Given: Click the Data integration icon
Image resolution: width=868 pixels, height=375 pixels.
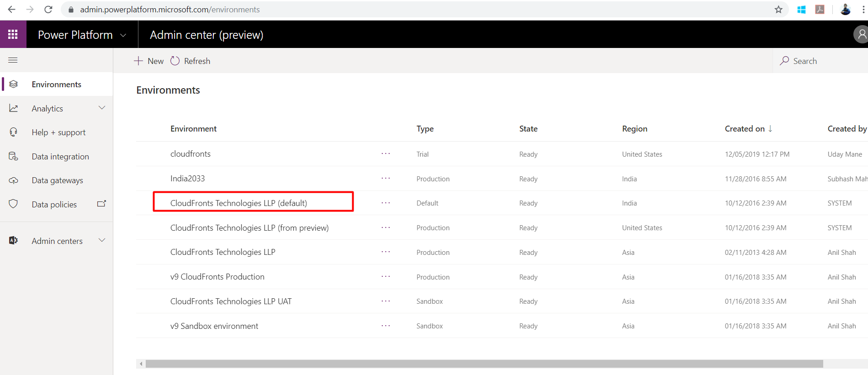Looking at the screenshot, I should [14, 156].
